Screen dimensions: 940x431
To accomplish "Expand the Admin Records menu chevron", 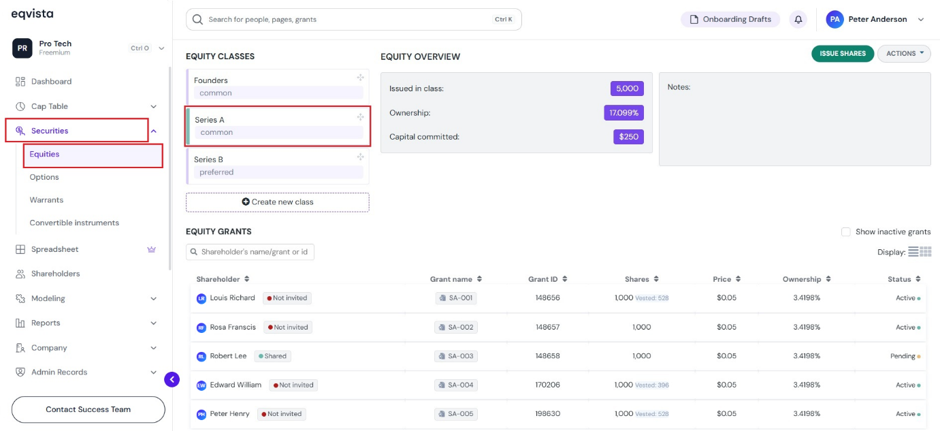I will pos(153,372).
